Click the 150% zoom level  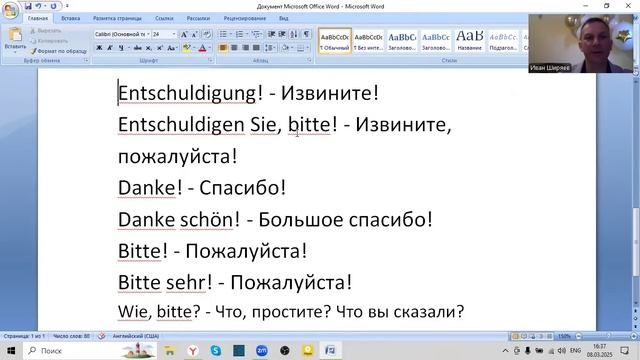click(564, 336)
